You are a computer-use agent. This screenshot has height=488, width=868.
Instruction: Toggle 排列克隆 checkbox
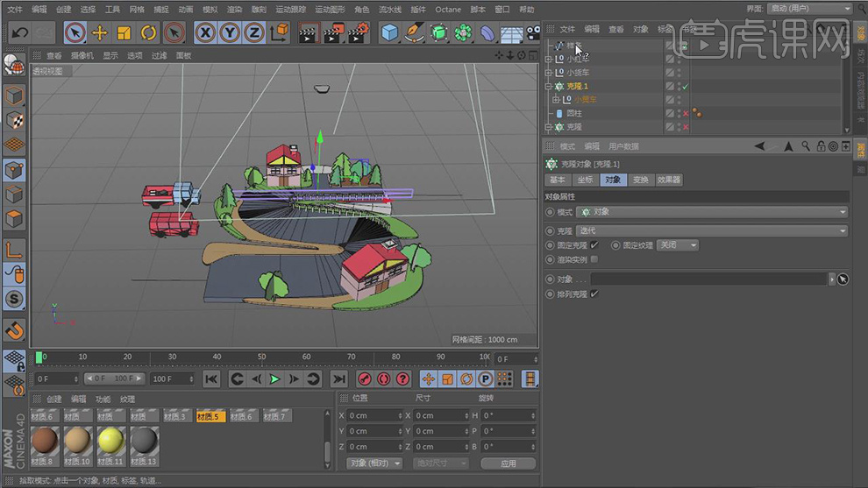point(594,294)
